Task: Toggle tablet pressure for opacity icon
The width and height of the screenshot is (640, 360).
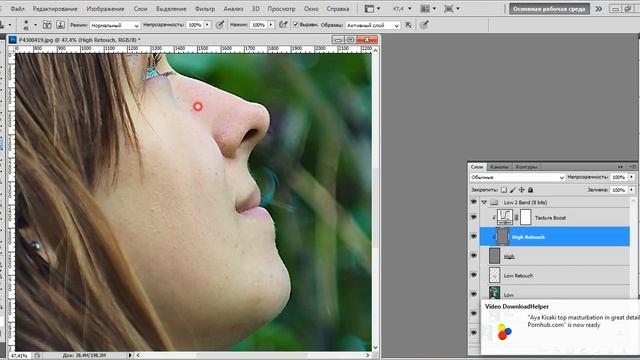Action: point(220,25)
